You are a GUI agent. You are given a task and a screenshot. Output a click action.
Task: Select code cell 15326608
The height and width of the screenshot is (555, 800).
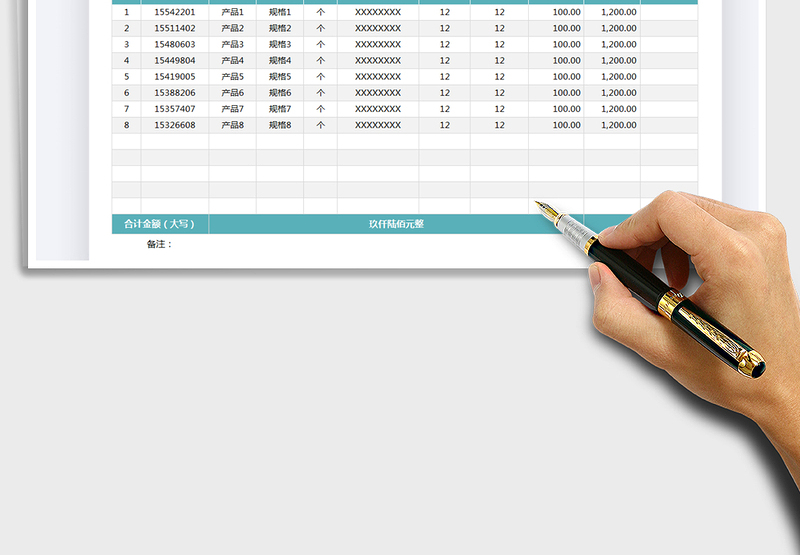coord(175,125)
